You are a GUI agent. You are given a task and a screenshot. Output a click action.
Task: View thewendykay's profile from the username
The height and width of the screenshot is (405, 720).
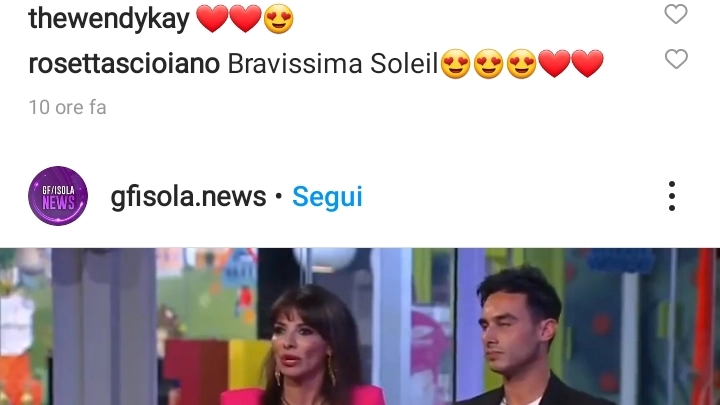coord(109,19)
